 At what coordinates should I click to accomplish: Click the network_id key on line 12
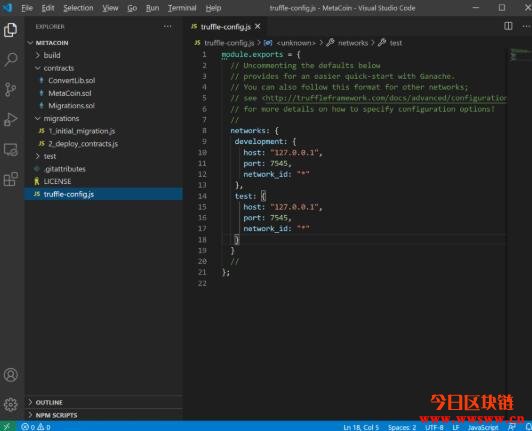266,174
